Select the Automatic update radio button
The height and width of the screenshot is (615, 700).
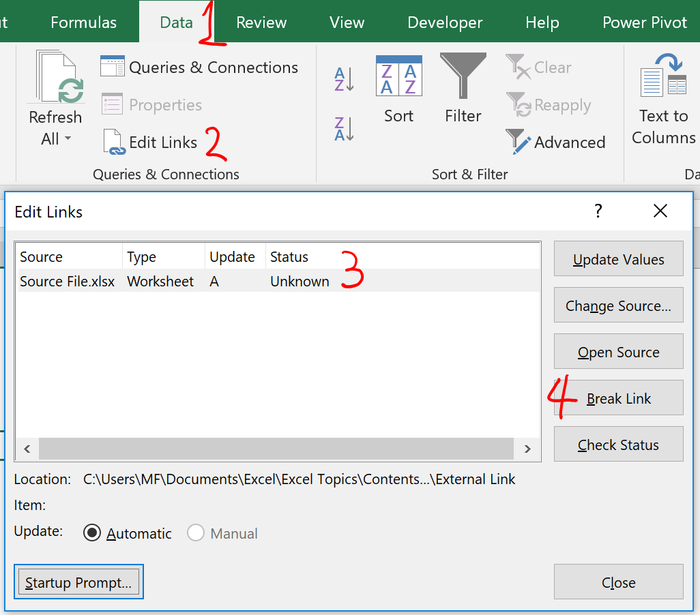[x=92, y=533]
